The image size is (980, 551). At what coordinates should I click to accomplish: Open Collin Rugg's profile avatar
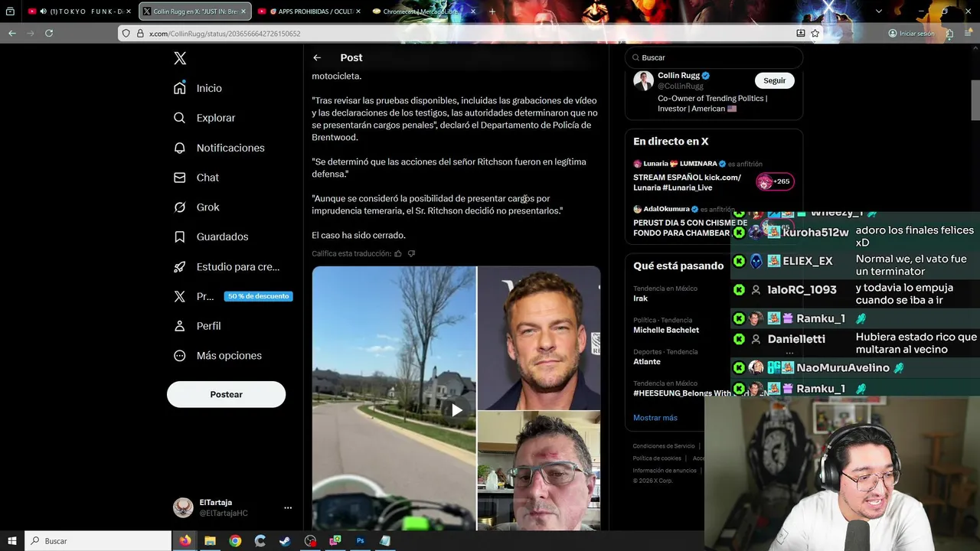tap(643, 81)
